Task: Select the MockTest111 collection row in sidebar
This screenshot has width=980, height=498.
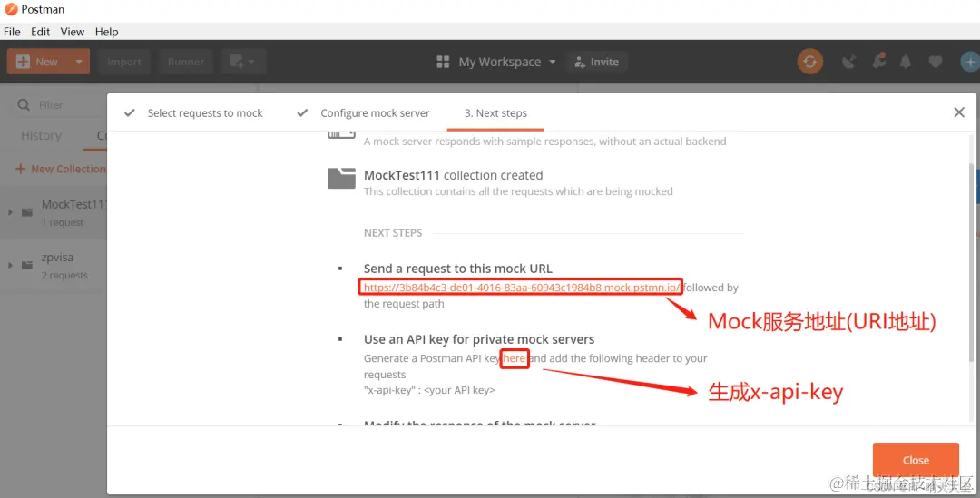Action: (54, 212)
